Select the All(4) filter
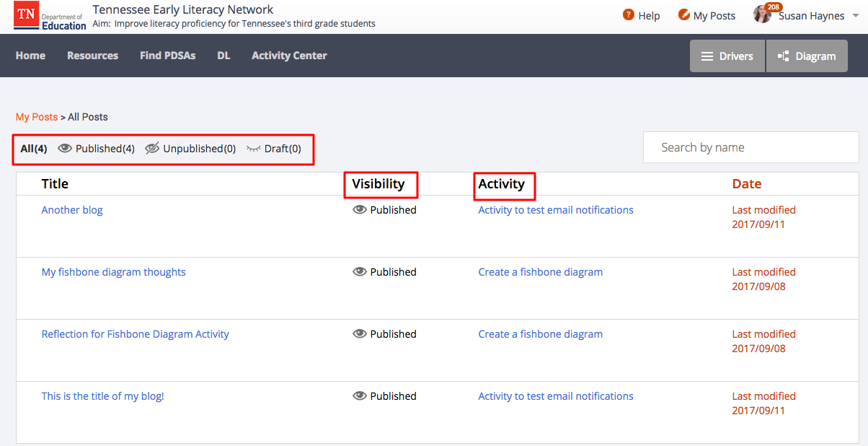Screen dimensions: 868x446 [x=34, y=149]
